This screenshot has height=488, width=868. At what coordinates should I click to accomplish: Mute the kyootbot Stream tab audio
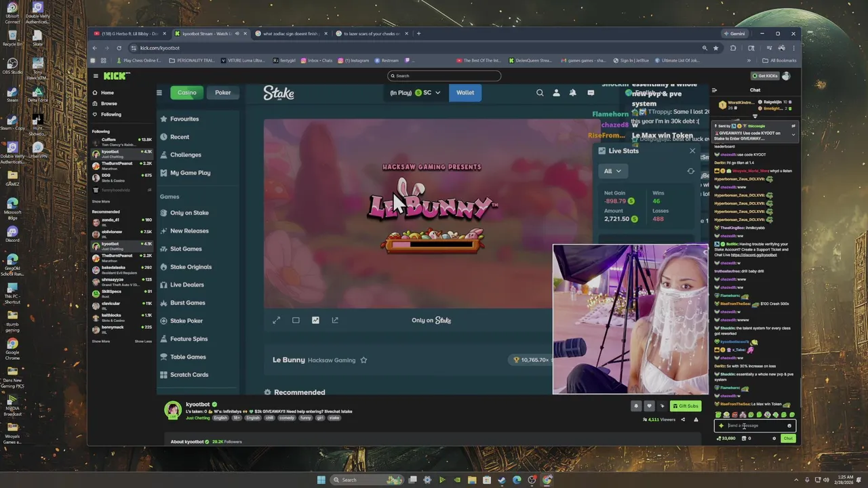point(237,33)
